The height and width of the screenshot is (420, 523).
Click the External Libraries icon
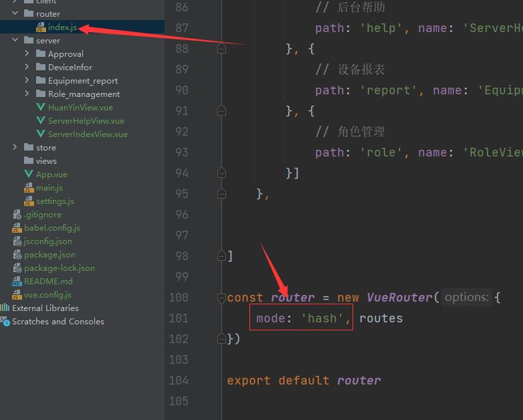pyautogui.click(x=5, y=308)
